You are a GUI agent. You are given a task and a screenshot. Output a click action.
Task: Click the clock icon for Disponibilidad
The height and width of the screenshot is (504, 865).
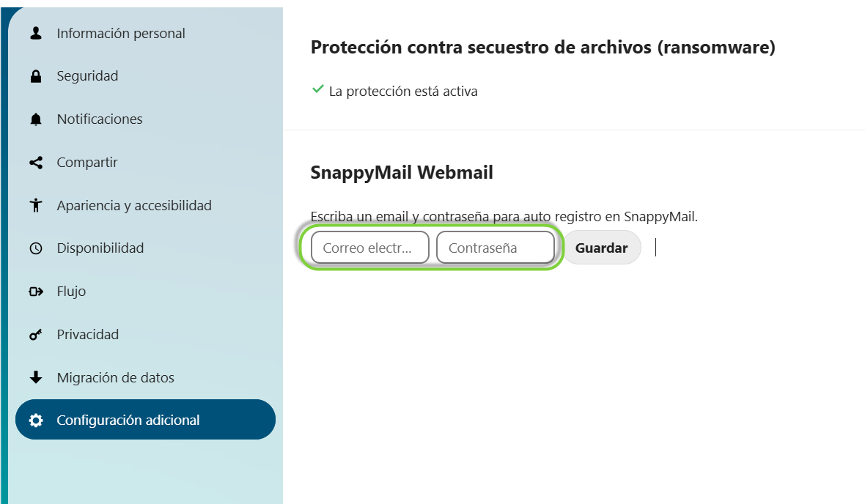[36, 248]
